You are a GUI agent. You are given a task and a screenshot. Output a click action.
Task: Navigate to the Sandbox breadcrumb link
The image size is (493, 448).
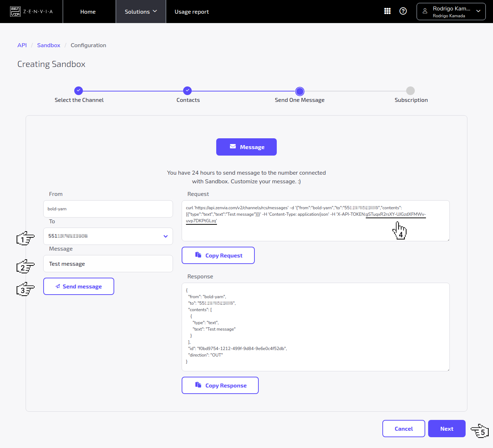[x=49, y=45]
